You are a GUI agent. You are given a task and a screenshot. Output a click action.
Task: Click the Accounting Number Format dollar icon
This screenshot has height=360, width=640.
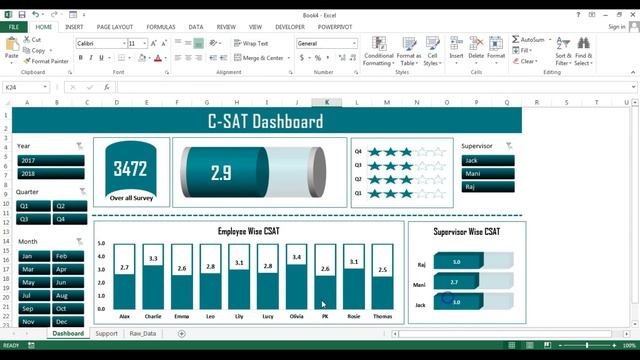point(302,58)
